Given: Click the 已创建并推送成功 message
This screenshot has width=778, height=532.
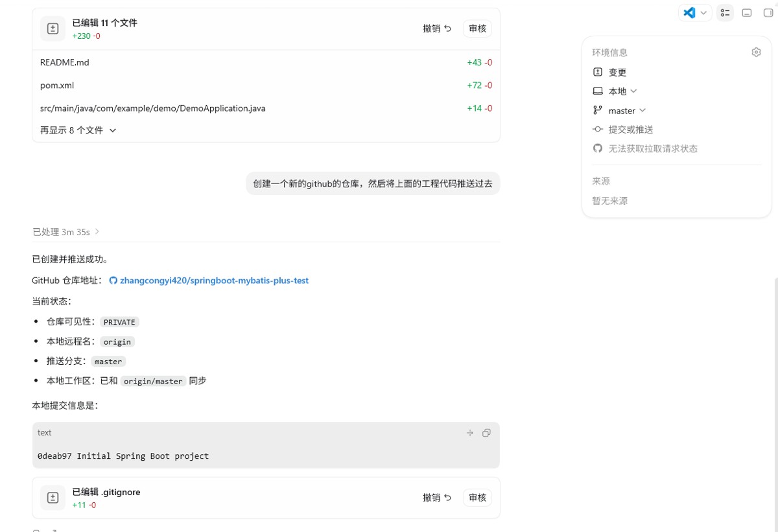Looking at the screenshot, I should tap(70, 260).
